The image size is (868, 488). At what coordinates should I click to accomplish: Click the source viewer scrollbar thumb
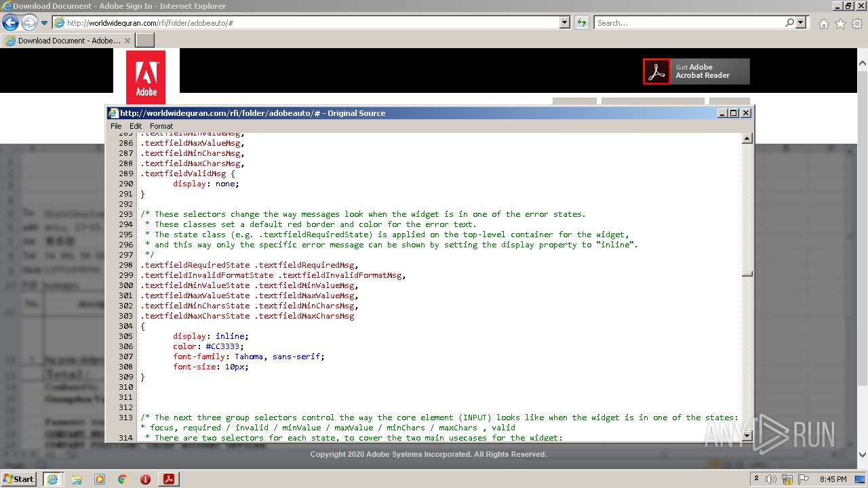click(x=747, y=274)
